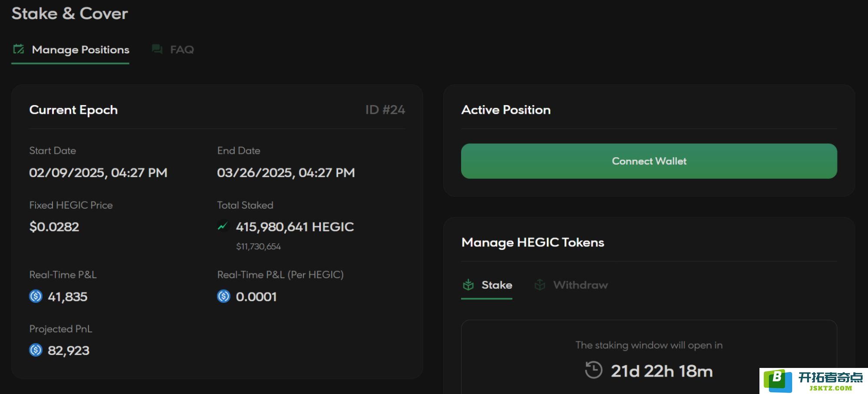The image size is (868, 394).
Task: Click the Total Staked label
Action: [x=245, y=205]
